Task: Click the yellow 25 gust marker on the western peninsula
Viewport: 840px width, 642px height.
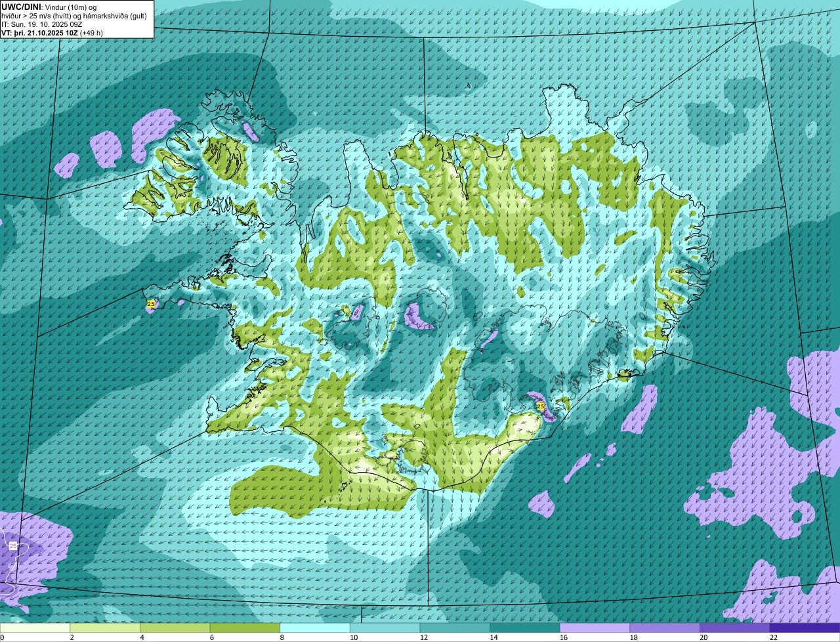Action: tap(151, 304)
